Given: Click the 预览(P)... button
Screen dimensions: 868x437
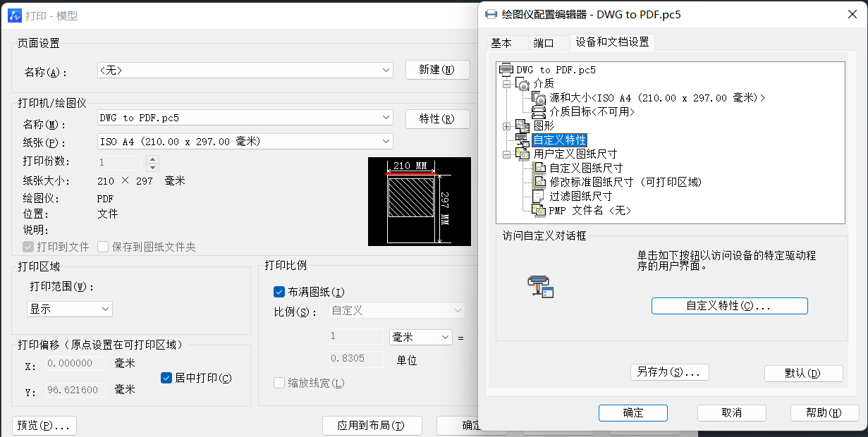Looking at the screenshot, I should tap(44, 426).
